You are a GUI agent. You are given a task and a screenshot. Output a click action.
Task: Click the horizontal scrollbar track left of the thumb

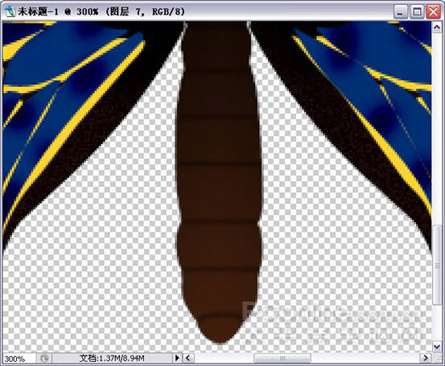[x=224, y=358]
